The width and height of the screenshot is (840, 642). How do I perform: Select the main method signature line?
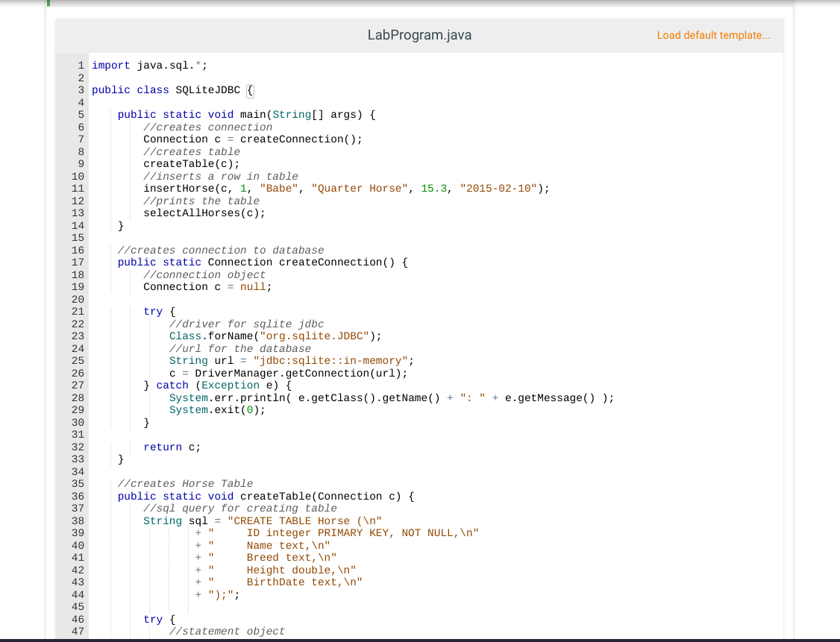point(246,114)
